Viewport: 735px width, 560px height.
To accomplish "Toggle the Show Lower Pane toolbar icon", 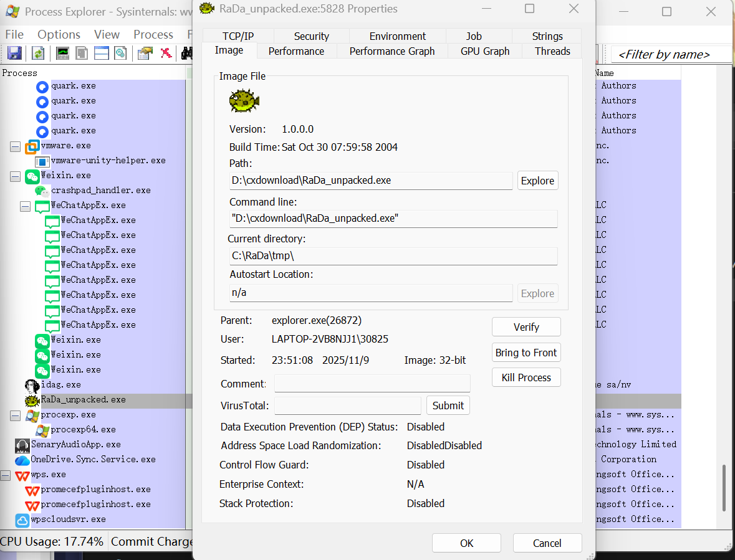I will [101, 53].
